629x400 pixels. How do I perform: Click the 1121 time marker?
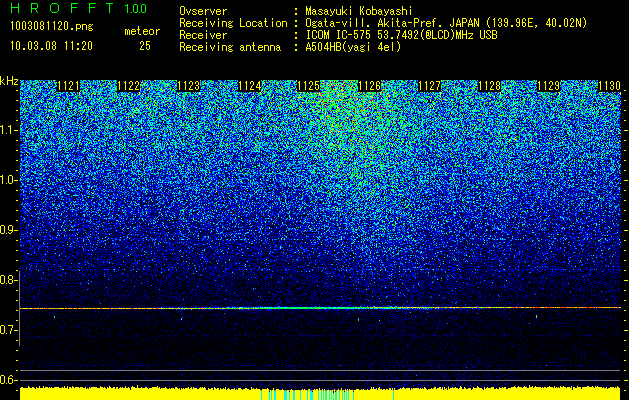click(68, 86)
